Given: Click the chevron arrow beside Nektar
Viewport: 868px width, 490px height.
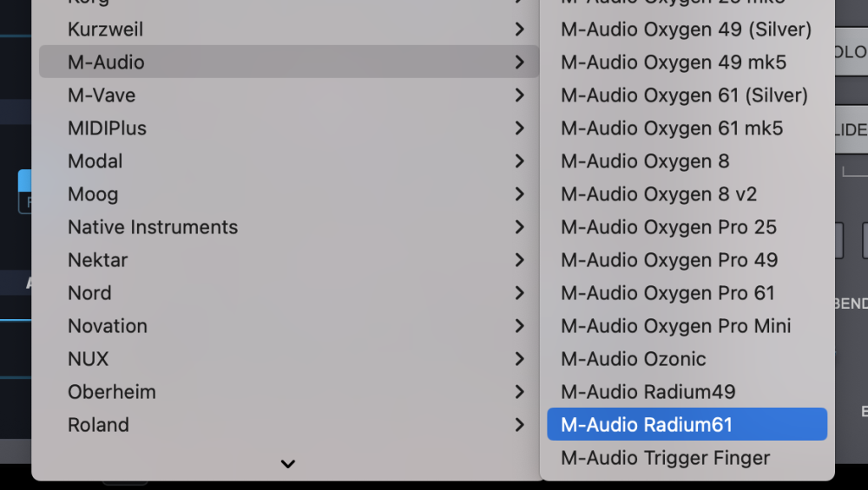Looking at the screenshot, I should (x=519, y=260).
